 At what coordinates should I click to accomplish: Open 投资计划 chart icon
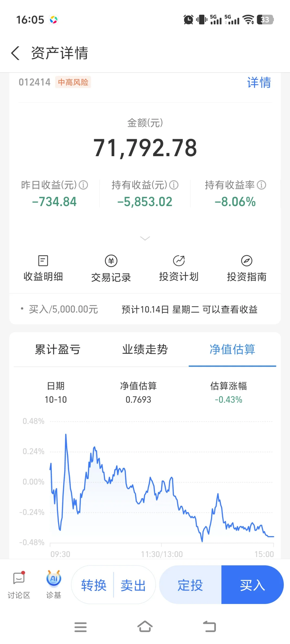point(179,261)
